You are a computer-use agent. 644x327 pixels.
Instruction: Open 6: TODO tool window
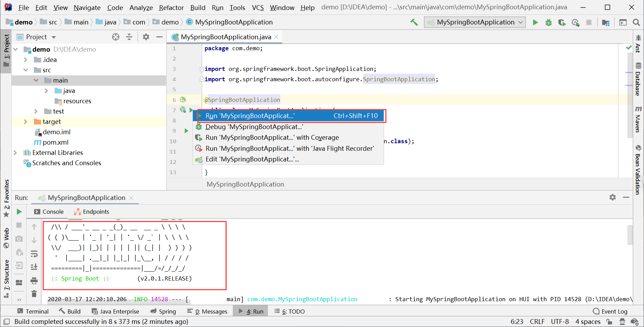coord(290,312)
